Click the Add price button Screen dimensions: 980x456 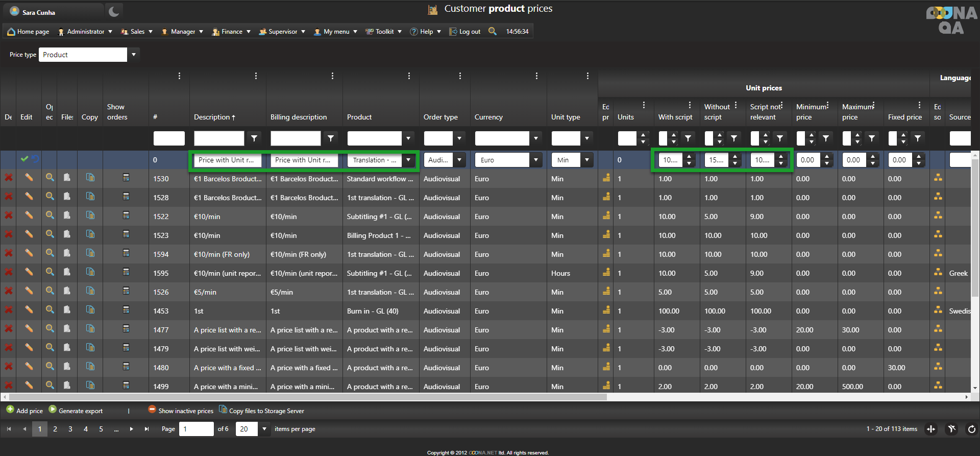click(24, 411)
